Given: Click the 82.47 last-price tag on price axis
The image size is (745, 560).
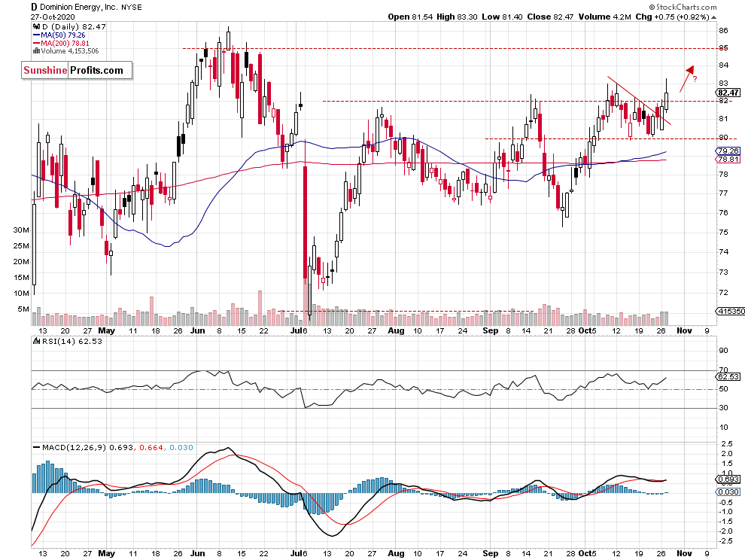Looking at the screenshot, I should [x=728, y=93].
